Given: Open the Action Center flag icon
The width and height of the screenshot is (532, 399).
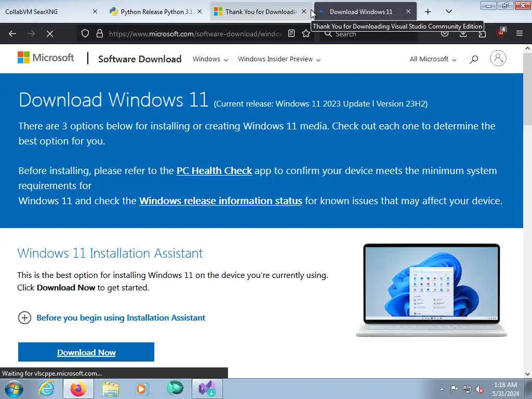Looking at the screenshot, I should [454, 389].
